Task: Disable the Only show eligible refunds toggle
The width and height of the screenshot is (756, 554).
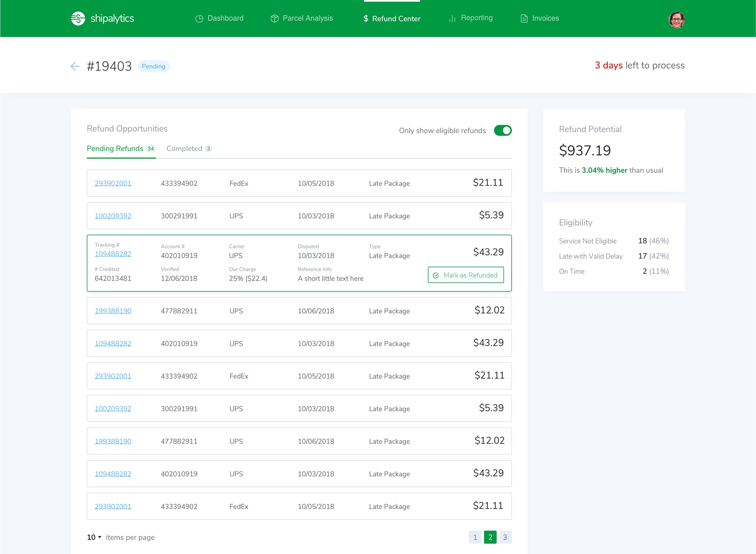Action: (502, 130)
